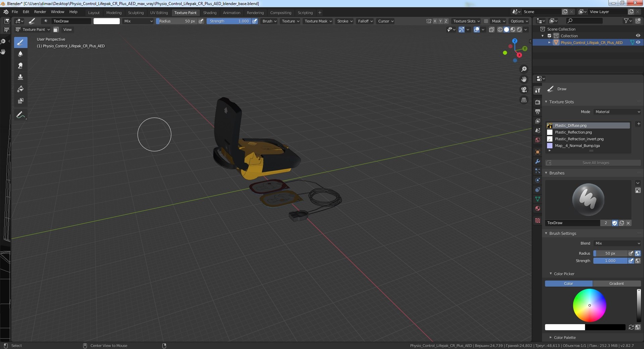Select the Clone stamp tool
The height and width of the screenshot is (349, 644).
pos(20,77)
